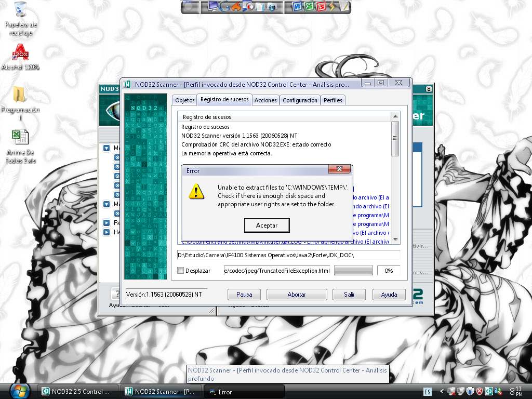
Task: Click the log scrollbar up arrow
Action: coord(395,116)
